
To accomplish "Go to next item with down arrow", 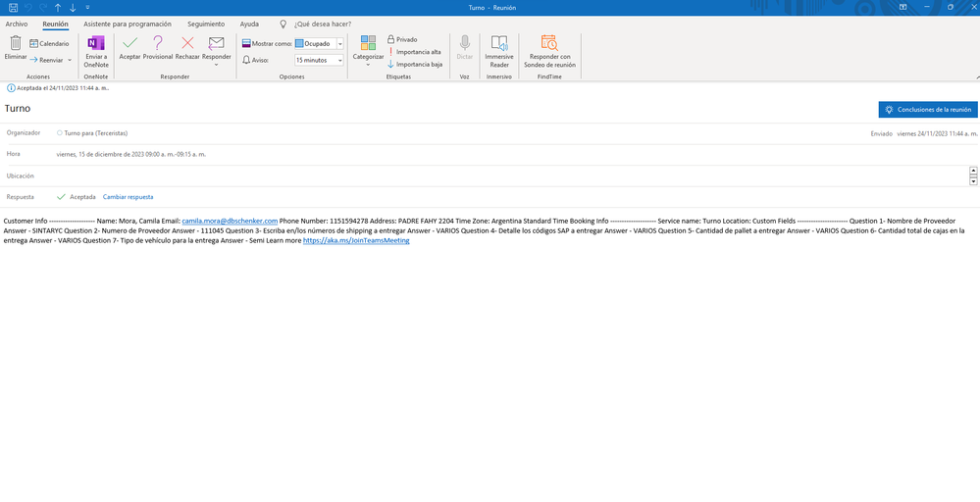I will (x=73, y=8).
